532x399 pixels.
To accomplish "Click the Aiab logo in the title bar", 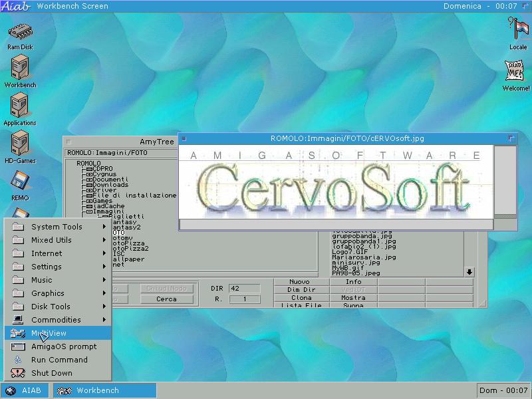I will [15, 6].
